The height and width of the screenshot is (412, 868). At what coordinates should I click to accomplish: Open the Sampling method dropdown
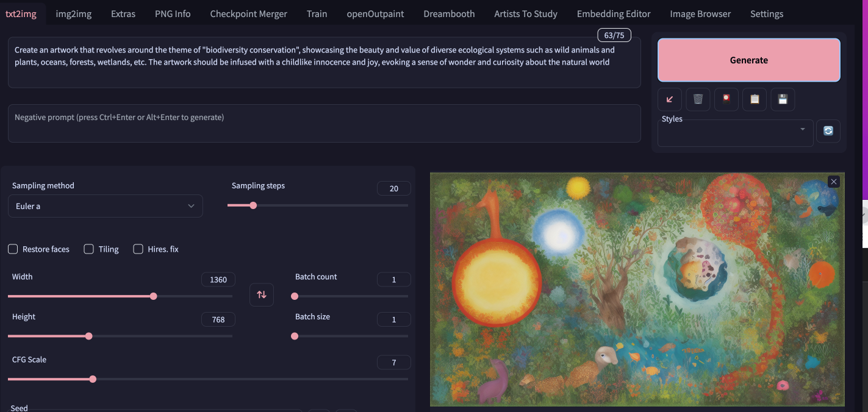(x=106, y=206)
